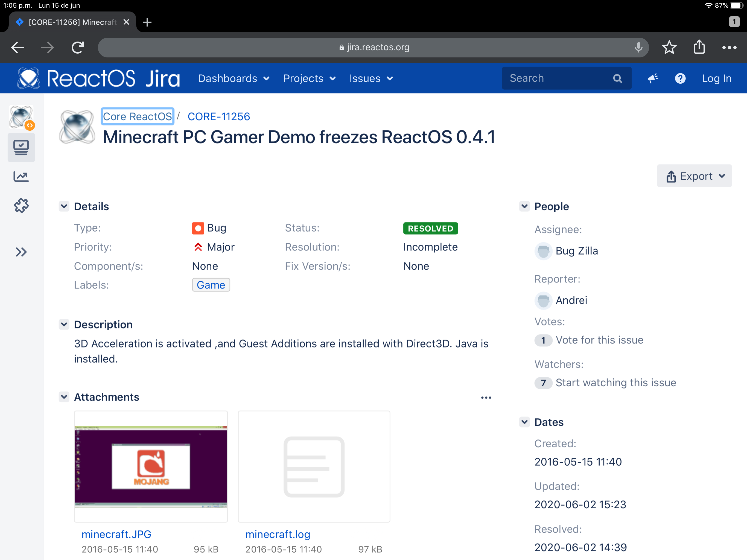Tap the browser share icon
This screenshot has height=560, width=747.
coord(699,47)
